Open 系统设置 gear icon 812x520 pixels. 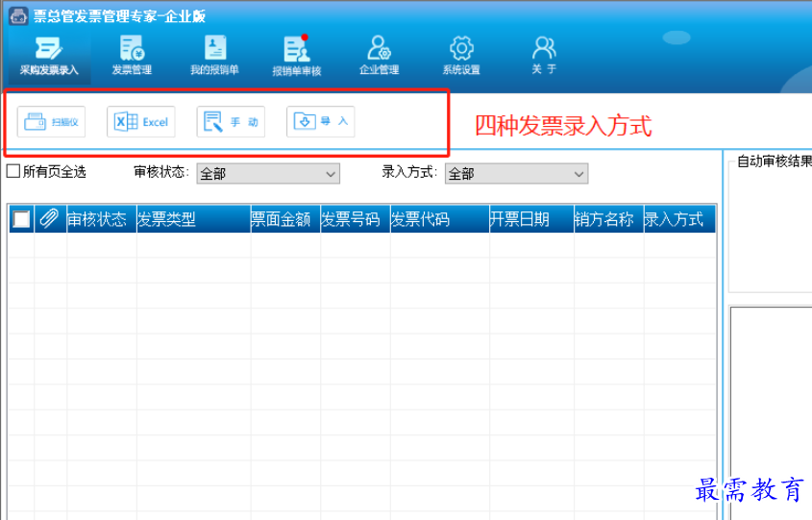461,49
